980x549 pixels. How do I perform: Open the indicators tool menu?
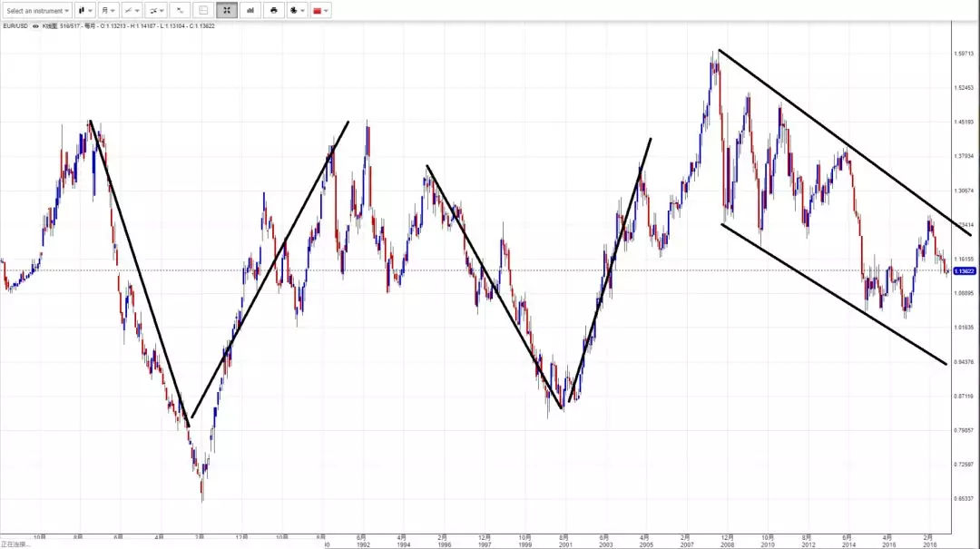(x=156, y=11)
